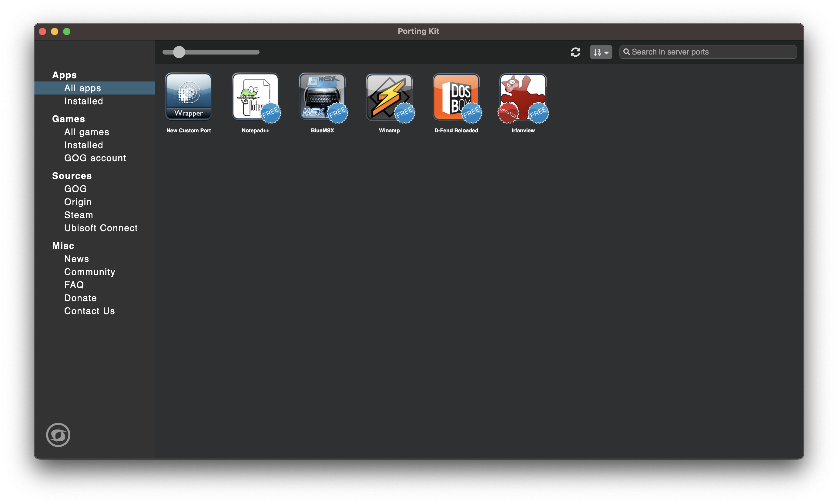The image size is (838, 504).
Task: Open the Donate link
Action: coord(81,298)
